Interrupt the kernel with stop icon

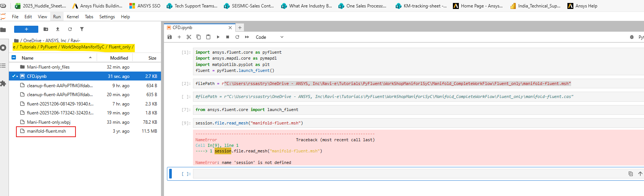click(x=228, y=37)
